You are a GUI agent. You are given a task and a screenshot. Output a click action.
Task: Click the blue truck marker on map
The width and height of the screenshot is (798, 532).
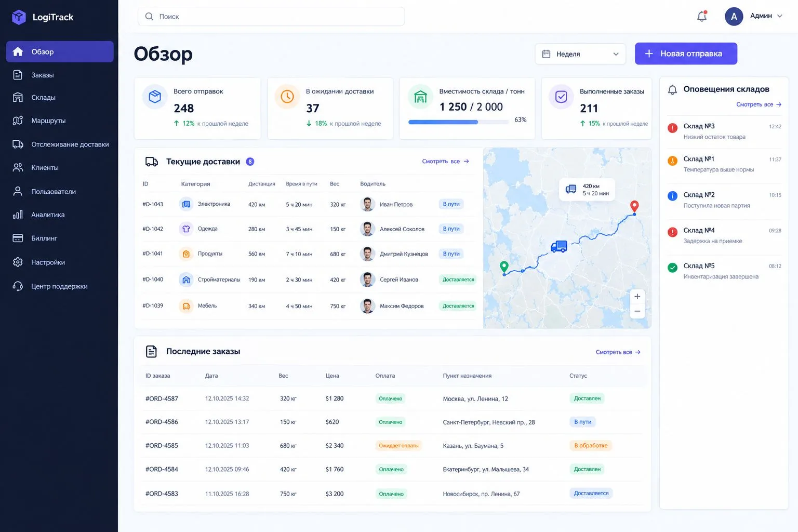(x=559, y=246)
